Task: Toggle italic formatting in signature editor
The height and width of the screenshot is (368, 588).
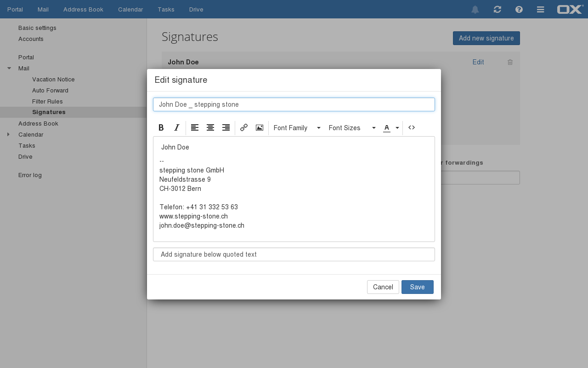Action: (x=176, y=128)
